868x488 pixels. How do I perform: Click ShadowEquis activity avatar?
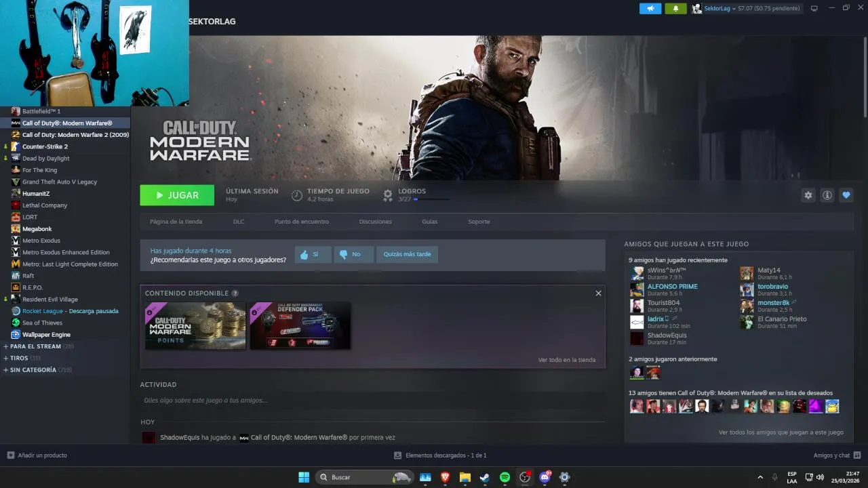[x=149, y=438]
